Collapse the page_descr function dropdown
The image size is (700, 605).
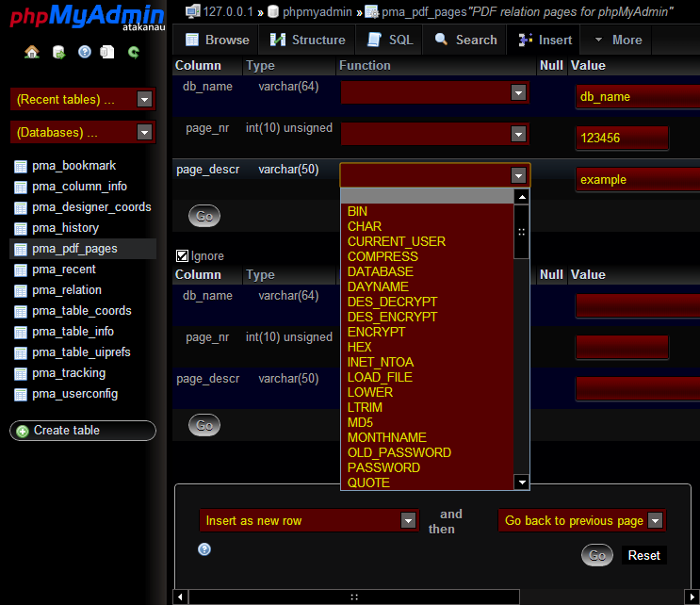(x=434, y=175)
